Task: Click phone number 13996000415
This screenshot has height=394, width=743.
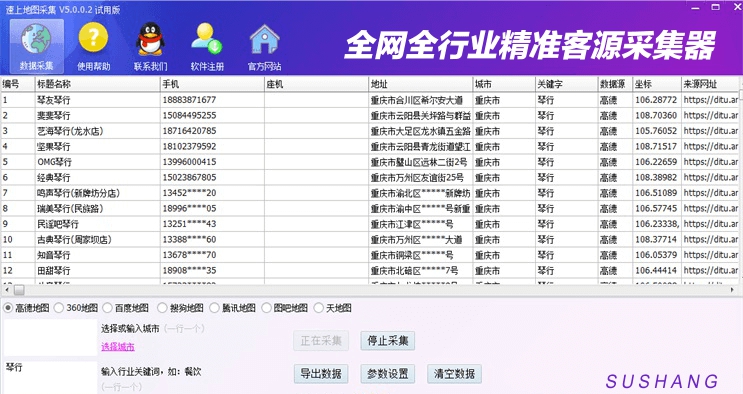Action: click(x=189, y=162)
